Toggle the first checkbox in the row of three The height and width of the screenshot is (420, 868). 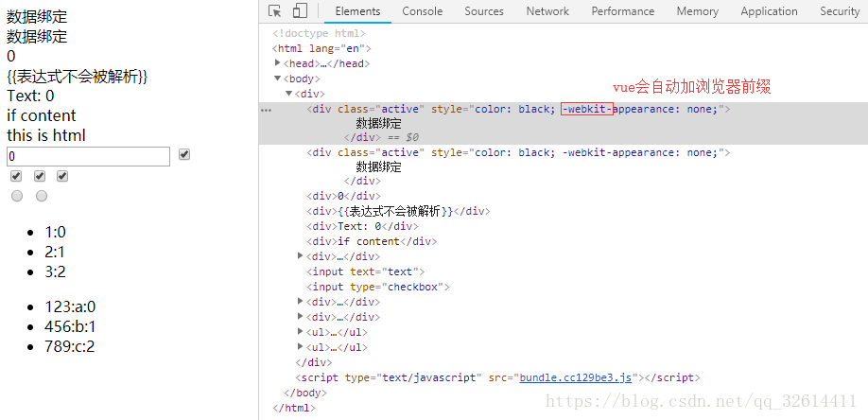[x=16, y=176]
